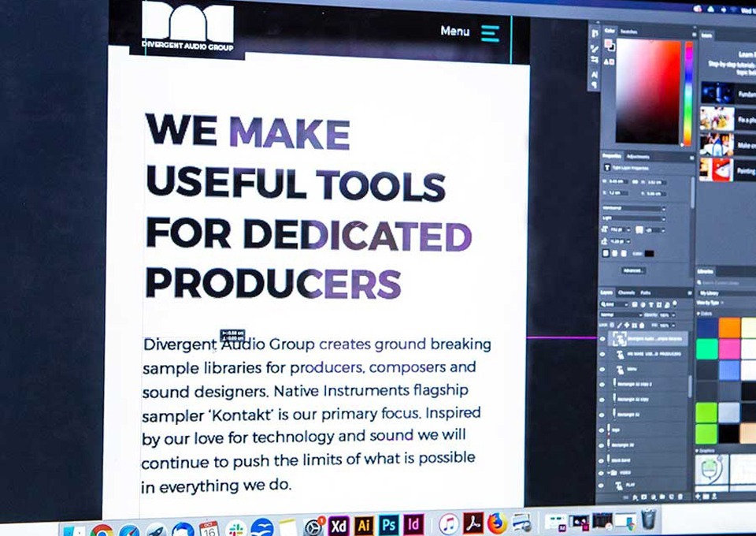Open layer Opacity dropdown
The height and width of the screenshot is (536, 756).
click(x=673, y=315)
